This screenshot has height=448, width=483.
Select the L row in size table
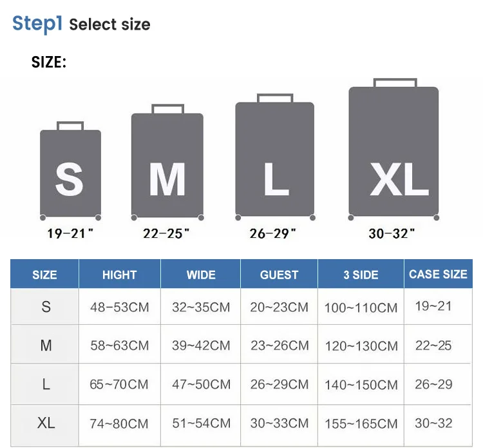(46, 384)
